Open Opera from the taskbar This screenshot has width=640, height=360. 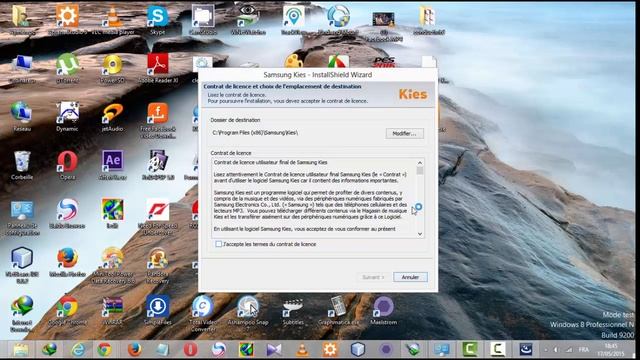tap(190, 349)
